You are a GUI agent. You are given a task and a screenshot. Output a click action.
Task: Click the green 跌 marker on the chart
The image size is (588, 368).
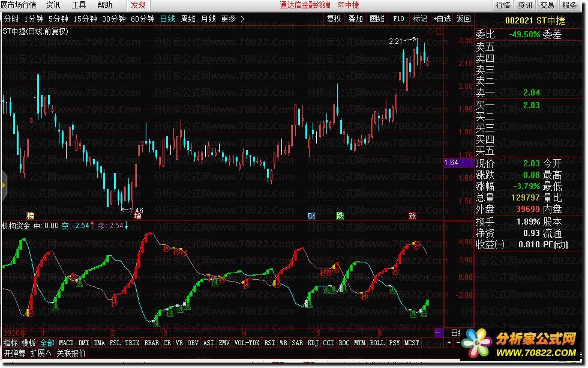pyautogui.click(x=340, y=216)
